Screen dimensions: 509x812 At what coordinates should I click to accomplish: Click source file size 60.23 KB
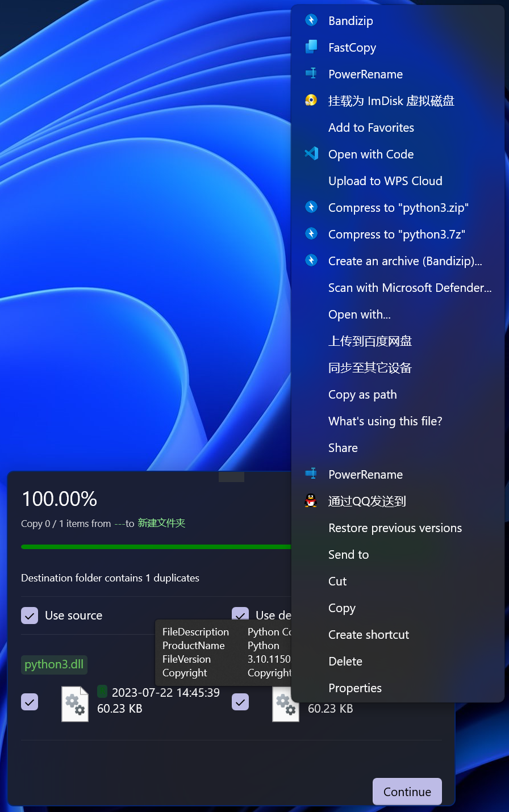point(120,708)
